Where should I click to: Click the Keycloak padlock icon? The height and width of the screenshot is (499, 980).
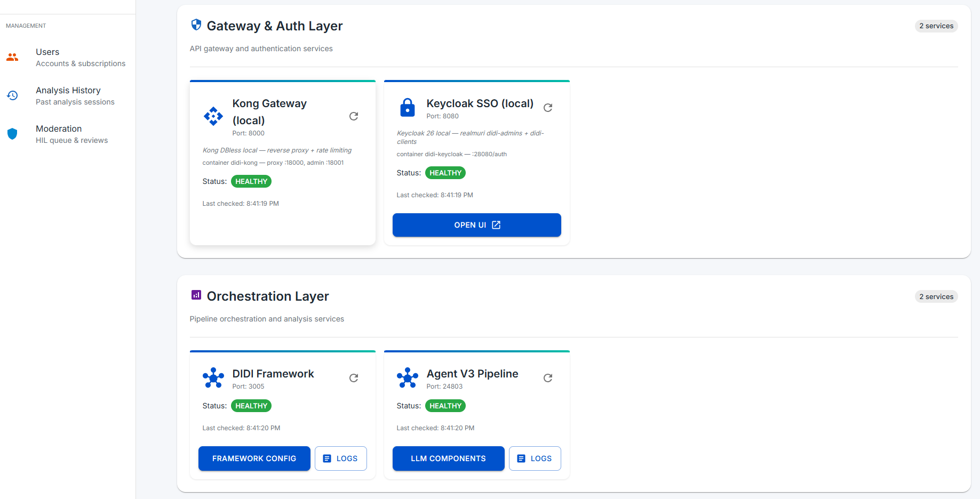408,108
